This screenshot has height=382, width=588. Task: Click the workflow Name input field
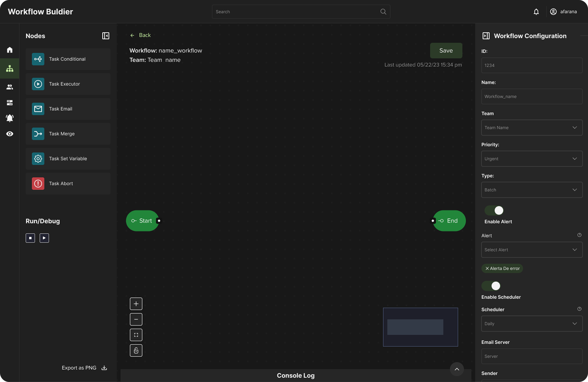click(532, 97)
